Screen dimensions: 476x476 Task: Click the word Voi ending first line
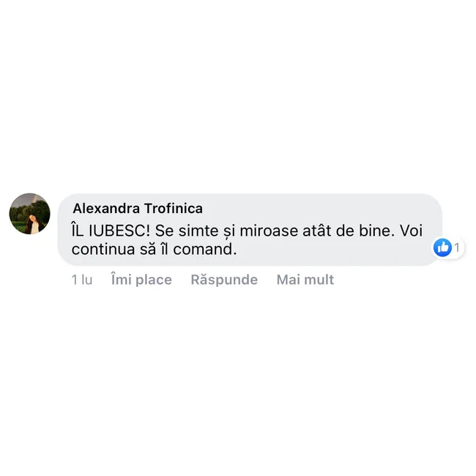point(411,231)
